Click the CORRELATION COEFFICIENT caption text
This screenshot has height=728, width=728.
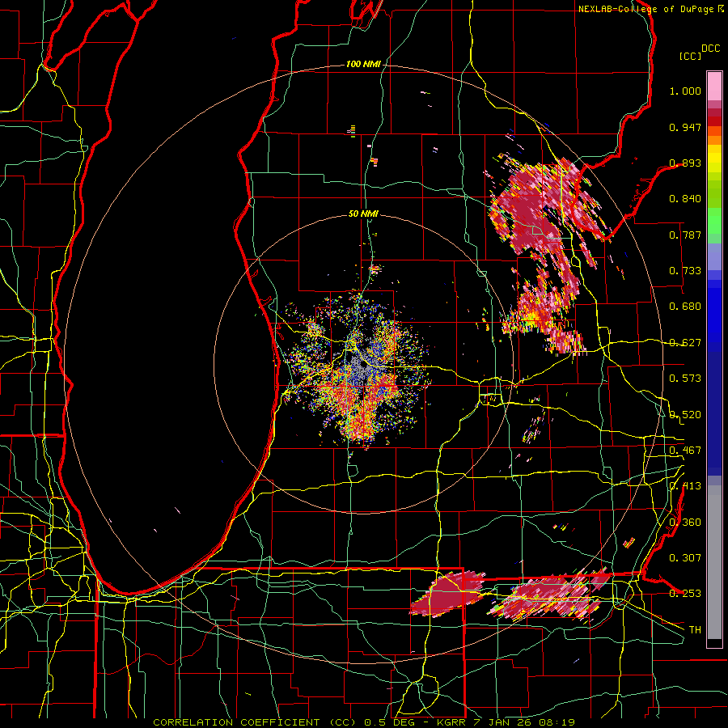236,722
